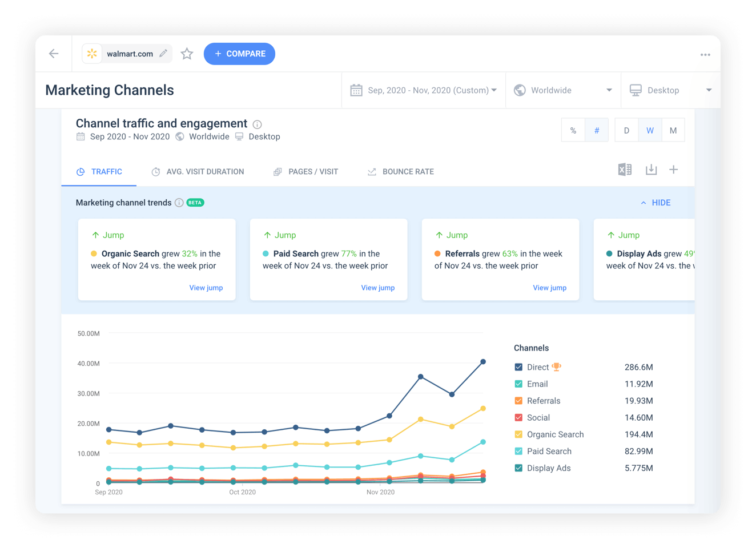Screen dimensions: 756x548
Task: Favorite the site with star icon
Action: (x=187, y=54)
